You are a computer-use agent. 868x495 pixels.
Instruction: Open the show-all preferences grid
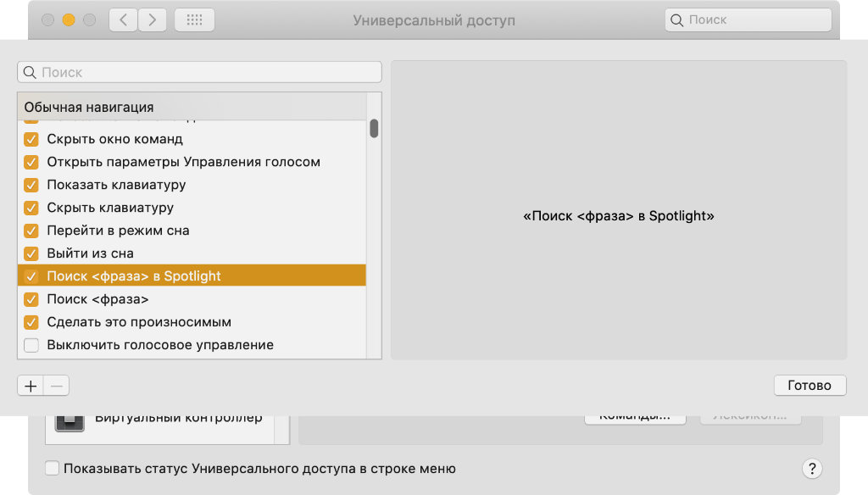(194, 20)
